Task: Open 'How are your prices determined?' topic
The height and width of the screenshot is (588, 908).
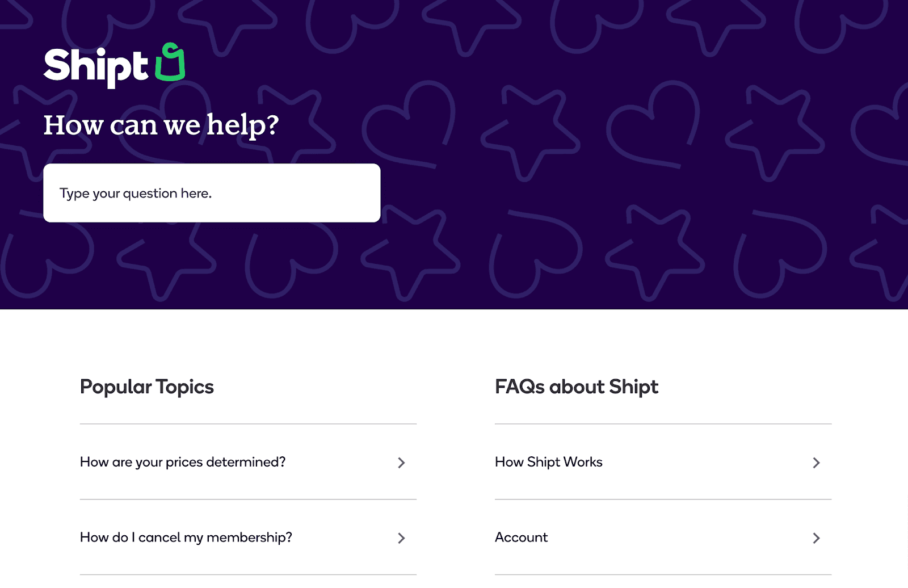Action: pyautogui.click(x=183, y=462)
